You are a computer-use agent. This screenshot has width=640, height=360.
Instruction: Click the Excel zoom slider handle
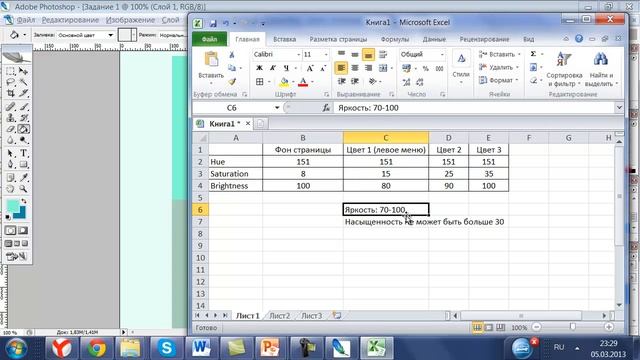[573, 327]
